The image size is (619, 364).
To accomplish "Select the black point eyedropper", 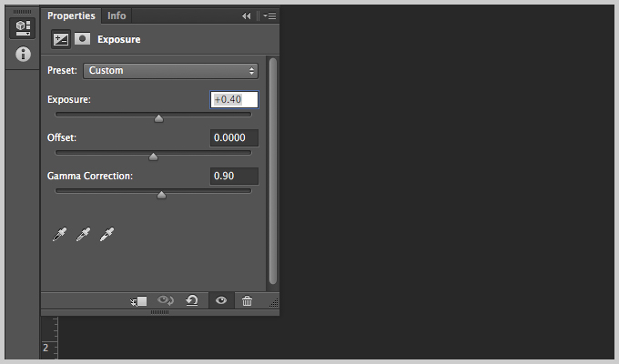I will point(59,234).
